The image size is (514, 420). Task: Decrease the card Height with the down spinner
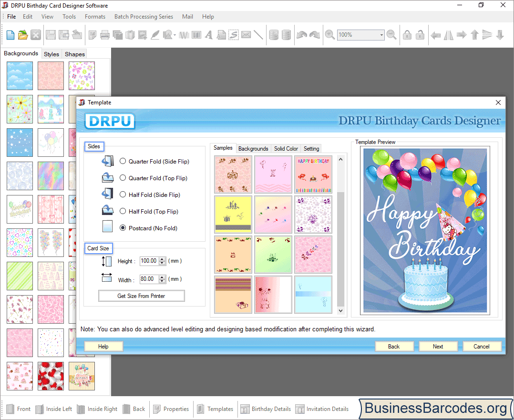point(162,263)
